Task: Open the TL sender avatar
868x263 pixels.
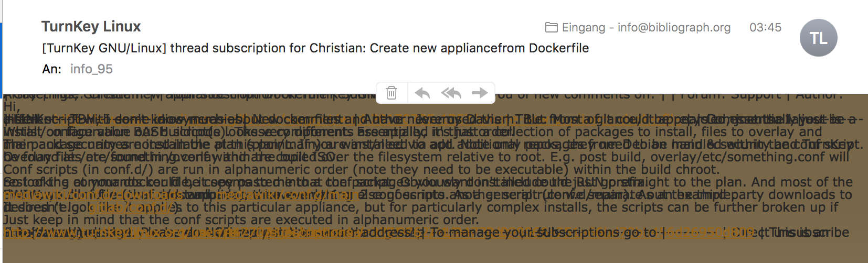Action: [x=818, y=38]
